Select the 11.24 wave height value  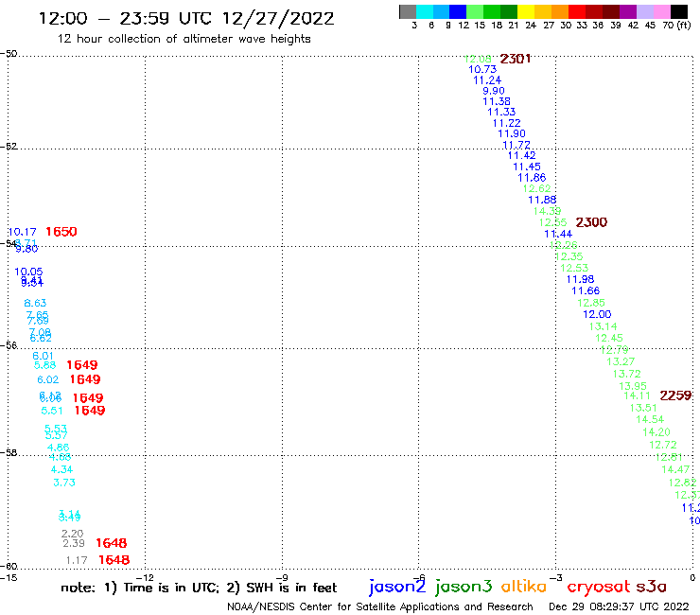pyautogui.click(x=487, y=80)
